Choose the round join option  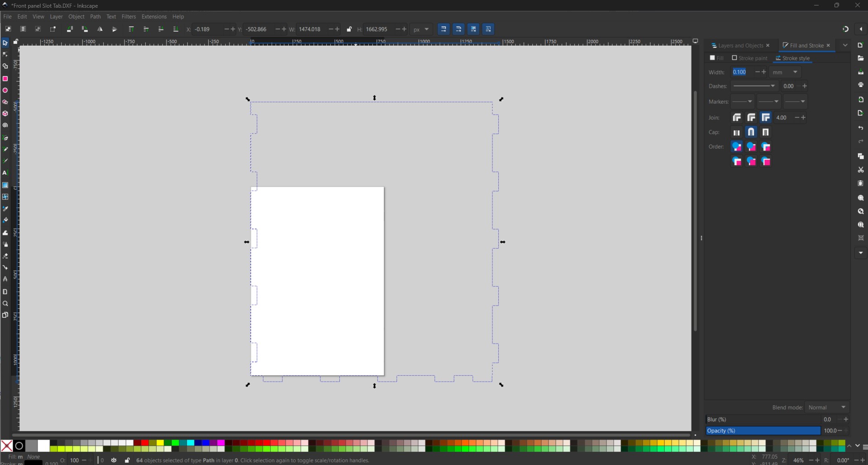[x=751, y=118]
